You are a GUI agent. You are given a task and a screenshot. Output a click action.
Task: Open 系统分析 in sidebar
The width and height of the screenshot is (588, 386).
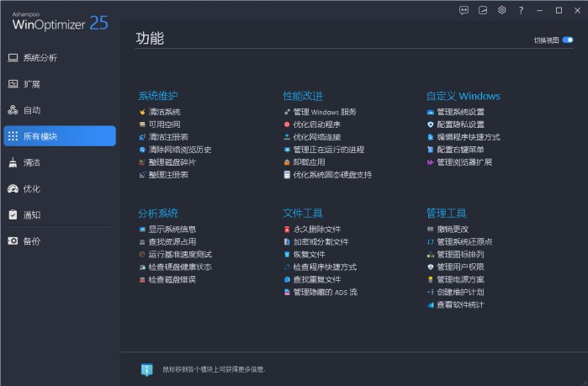click(60, 58)
